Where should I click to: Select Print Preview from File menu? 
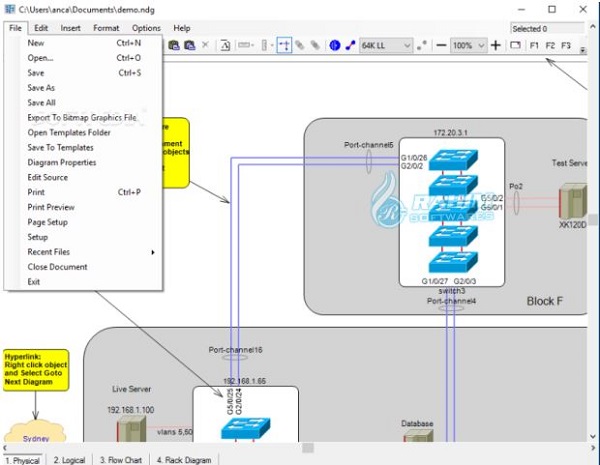pos(51,207)
